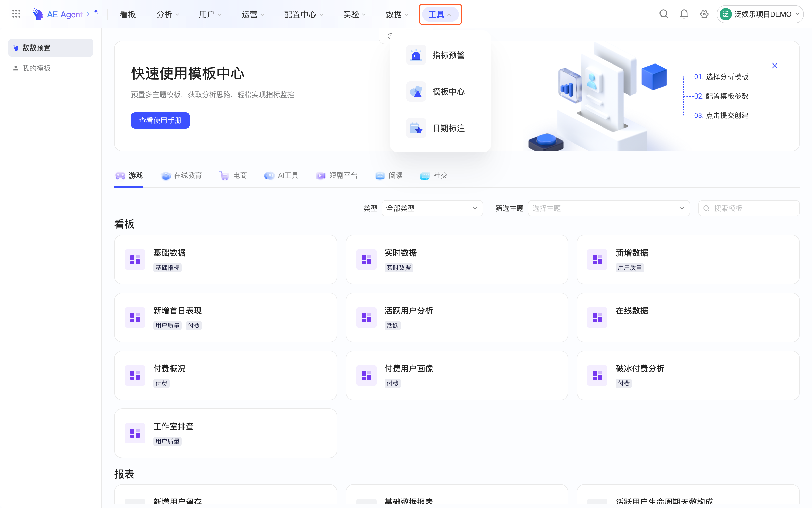Click the 查看使用手册 button
The width and height of the screenshot is (812, 508).
click(x=160, y=120)
